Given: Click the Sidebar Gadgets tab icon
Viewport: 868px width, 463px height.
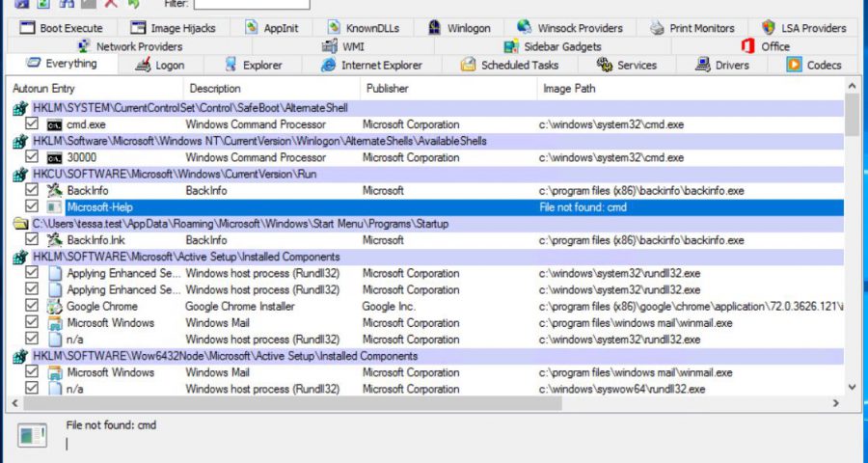Looking at the screenshot, I should (511, 46).
